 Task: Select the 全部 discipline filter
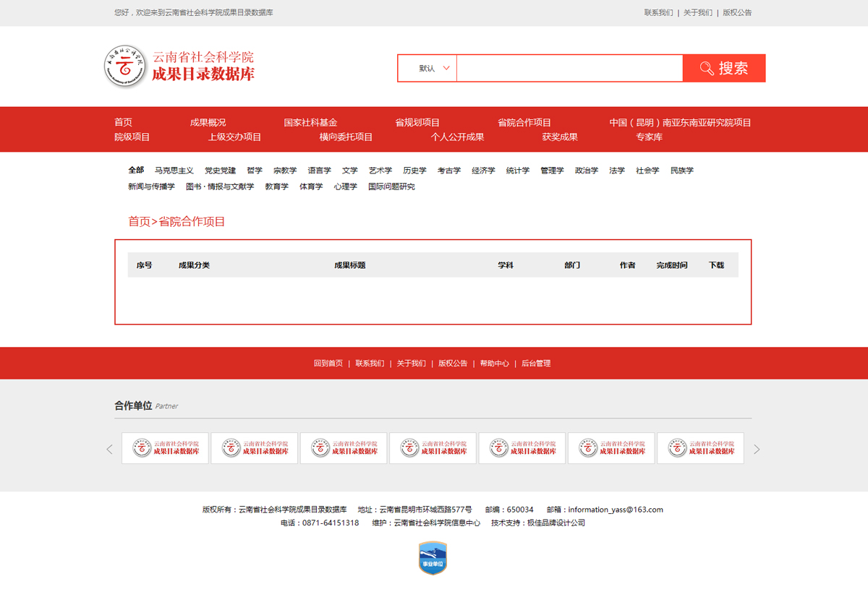click(136, 171)
